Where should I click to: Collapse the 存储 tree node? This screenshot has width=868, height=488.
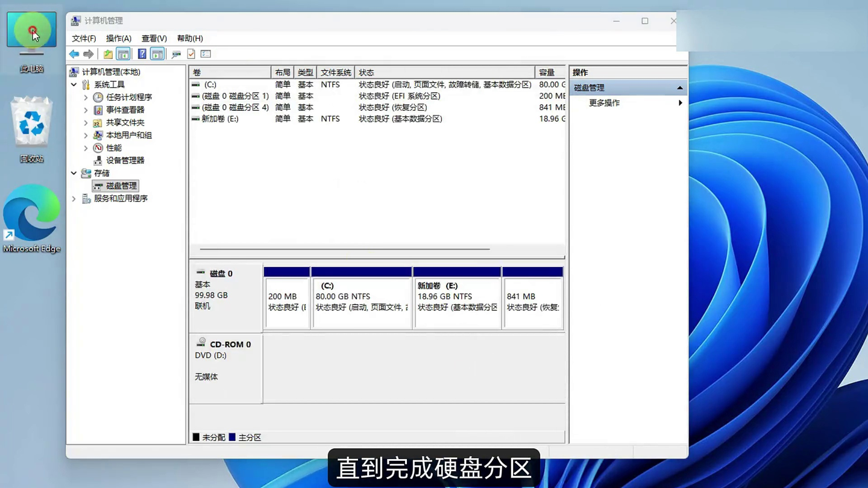[x=74, y=173]
